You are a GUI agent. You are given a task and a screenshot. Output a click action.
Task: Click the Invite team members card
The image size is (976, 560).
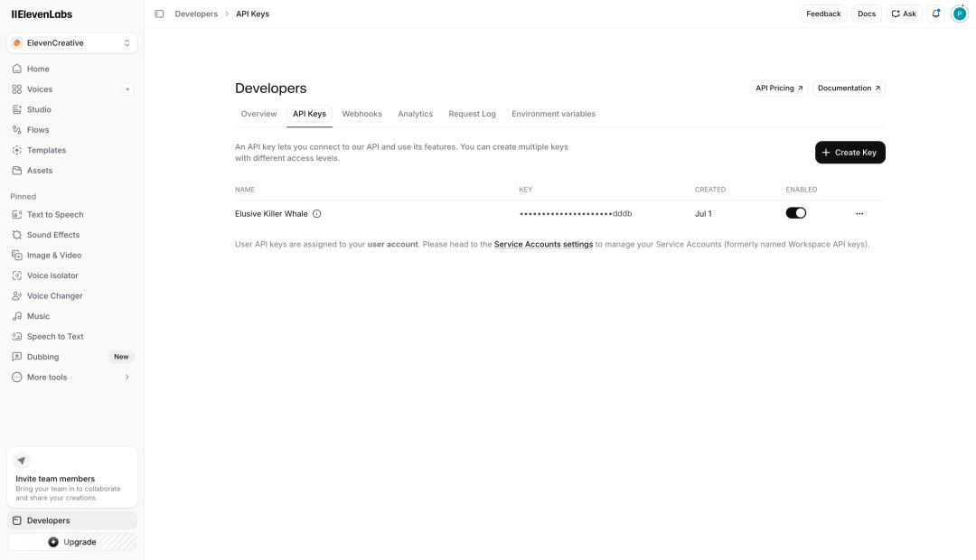pyautogui.click(x=72, y=477)
